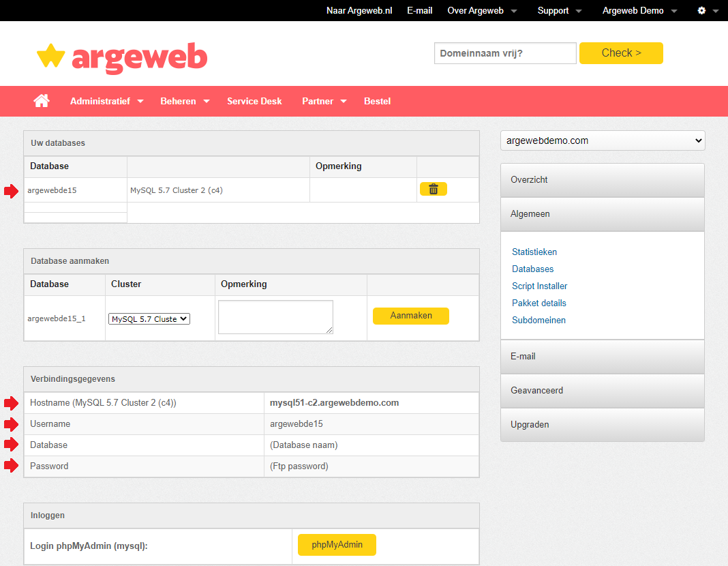The height and width of the screenshot is (566, 728).
Task: Expand the Over Argeweb menu
Action: (x=482, y=10)
